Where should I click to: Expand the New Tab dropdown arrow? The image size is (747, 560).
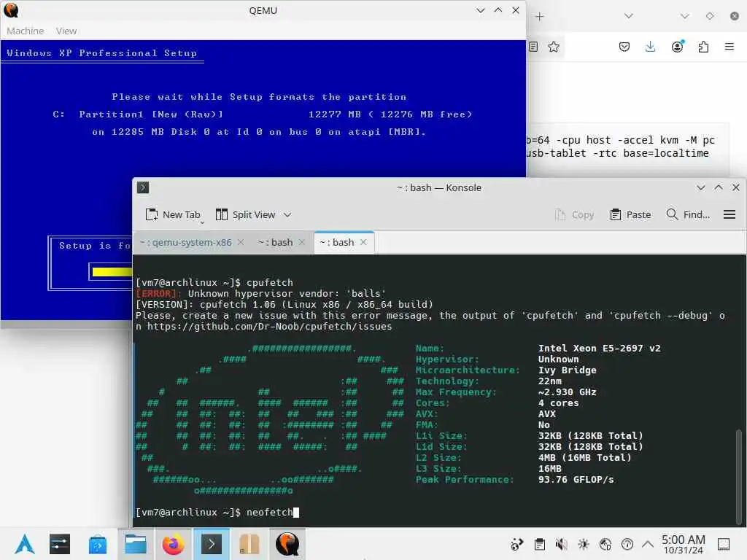click(x=202, y=222)
